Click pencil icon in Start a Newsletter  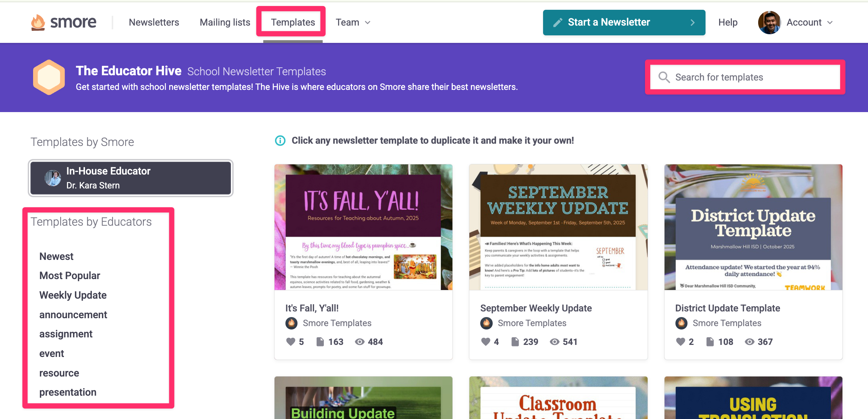coord(558,23)
